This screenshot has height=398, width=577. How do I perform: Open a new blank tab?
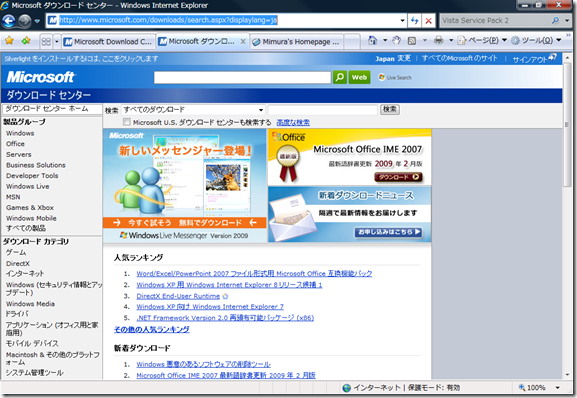[x=352, y=42]
